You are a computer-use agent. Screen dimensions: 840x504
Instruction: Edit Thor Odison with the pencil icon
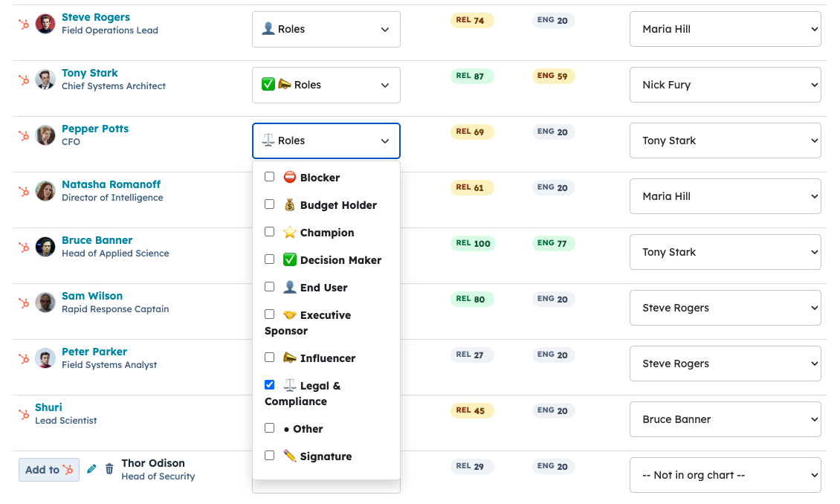(91, 469)
